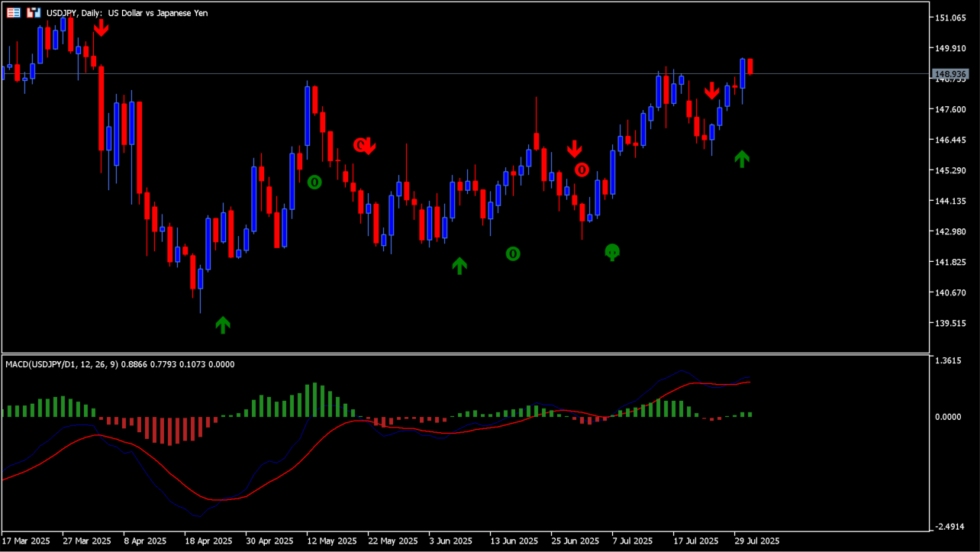Click the green zero circle near 12 May 2025

(314, 182)
